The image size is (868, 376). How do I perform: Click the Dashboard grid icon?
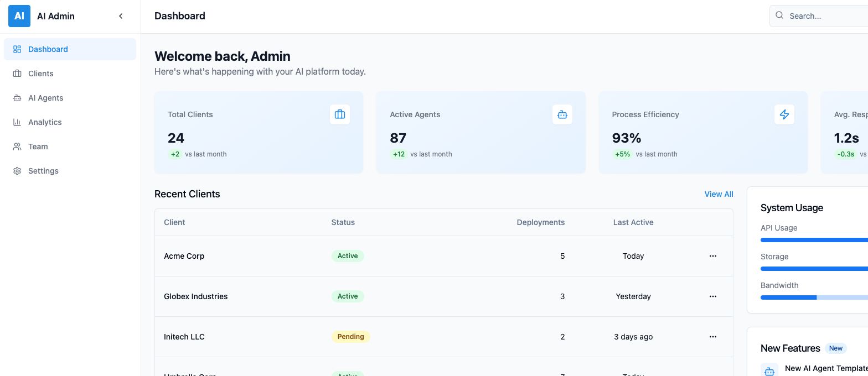pos(17,49)
